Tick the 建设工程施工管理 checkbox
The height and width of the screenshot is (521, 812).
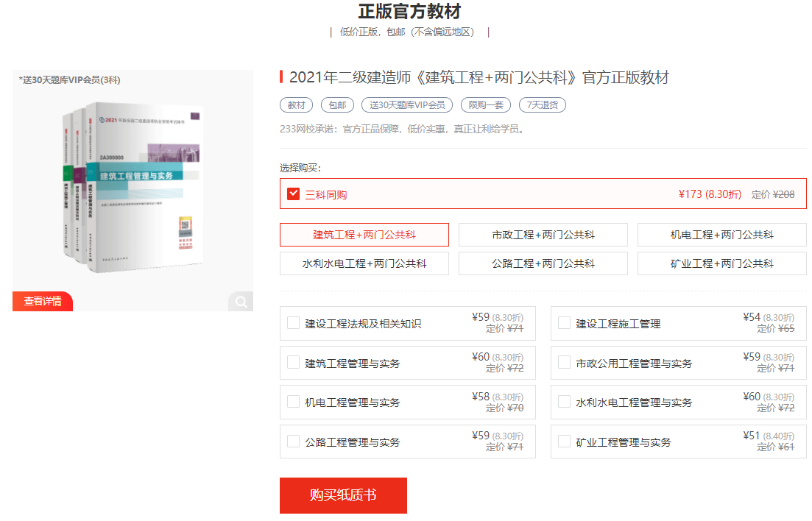coord(565,323)
